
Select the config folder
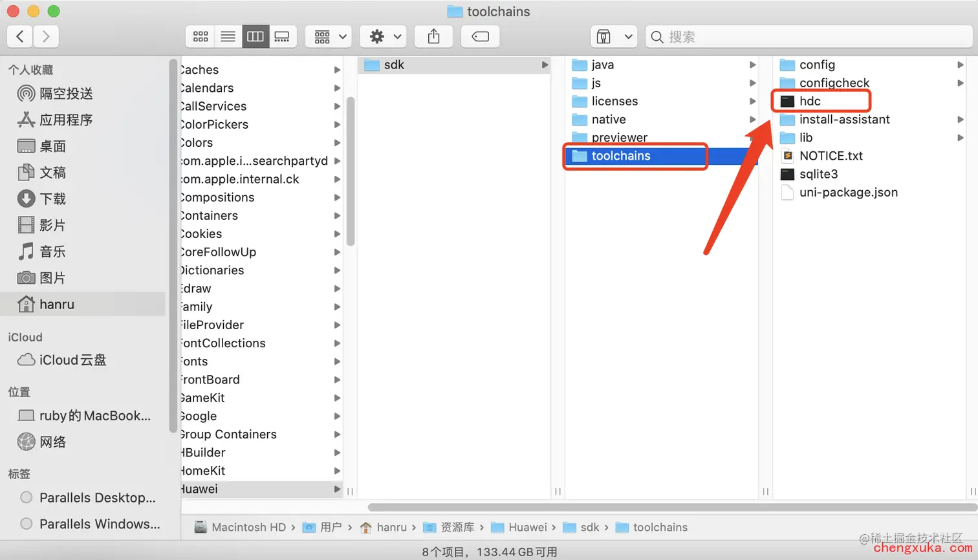coord(869,65)
